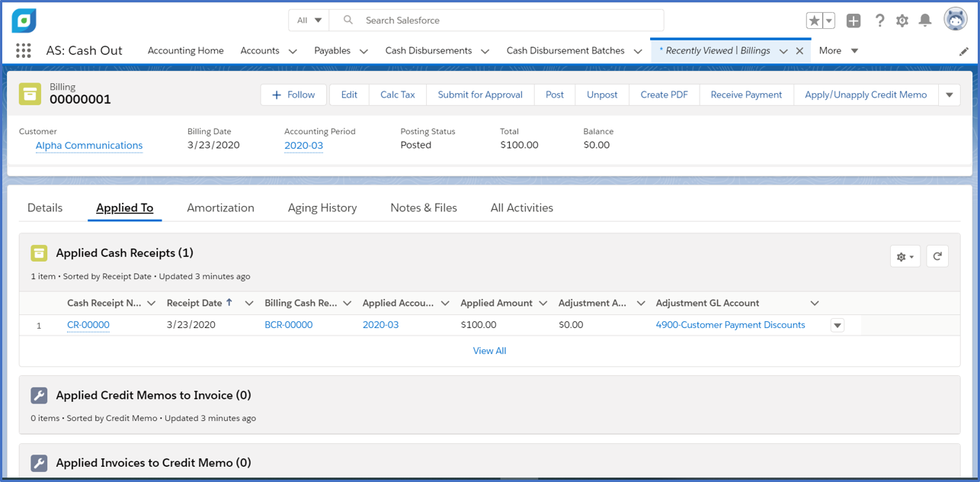
Task: Click the Calc Tax button
Action: pyautogui.click(x=398, y=95)
